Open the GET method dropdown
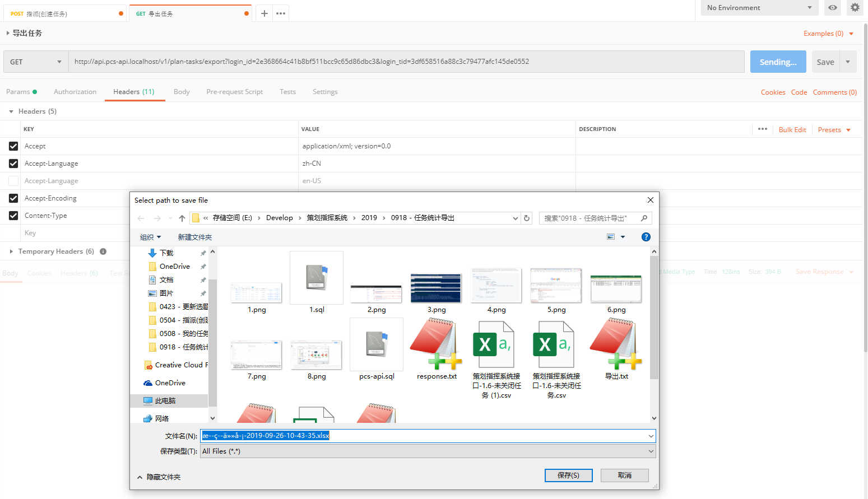 tap(36, 62)
